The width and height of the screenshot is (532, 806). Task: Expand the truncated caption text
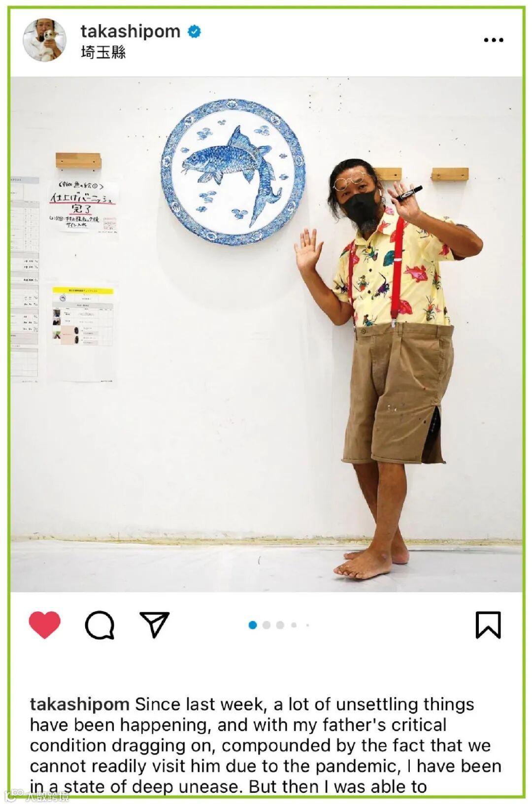(x=266, y=745)
